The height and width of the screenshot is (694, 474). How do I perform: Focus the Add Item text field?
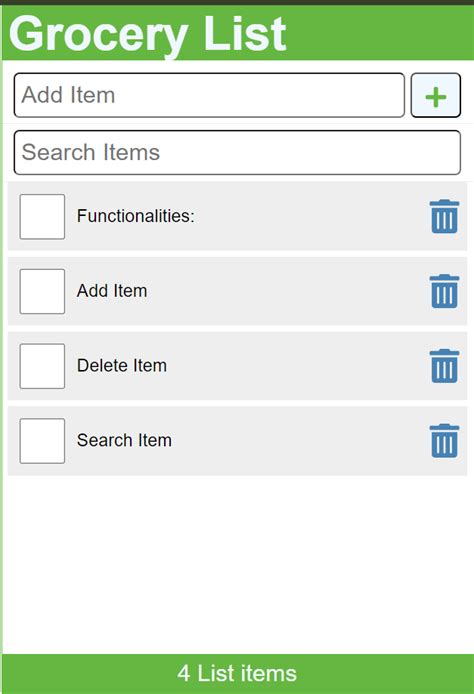pos(209,95)
